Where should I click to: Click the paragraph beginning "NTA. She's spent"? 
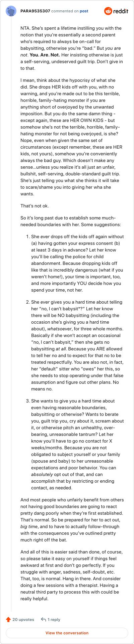[x=72, y=48]
